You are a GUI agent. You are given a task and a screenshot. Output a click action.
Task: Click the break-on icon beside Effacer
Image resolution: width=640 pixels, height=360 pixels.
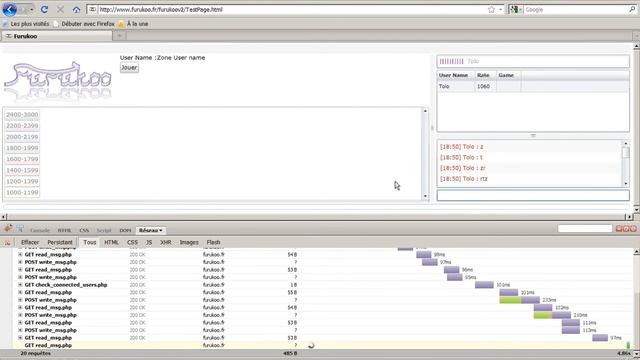pos(7,242)
